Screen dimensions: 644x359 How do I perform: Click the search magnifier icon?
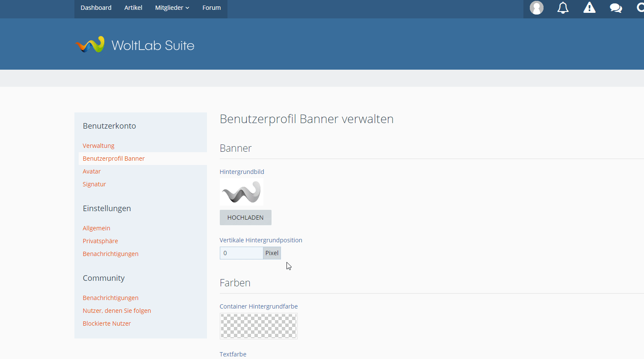point(640,8)
